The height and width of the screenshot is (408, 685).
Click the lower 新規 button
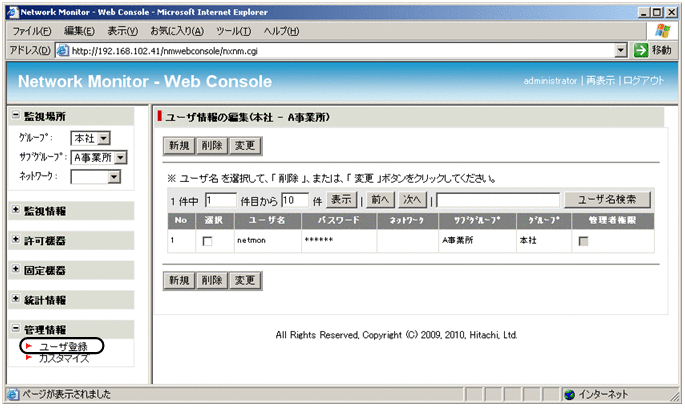point(179,280)
